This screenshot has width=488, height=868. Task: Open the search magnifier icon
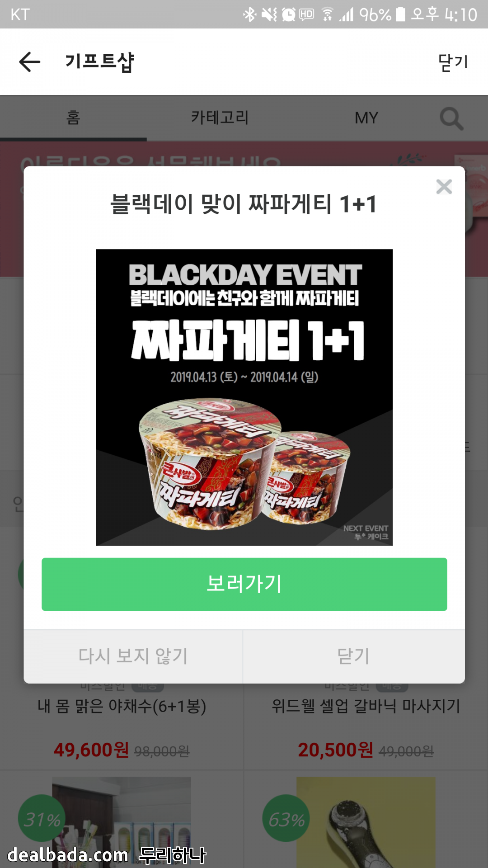(x=451, y=119)
